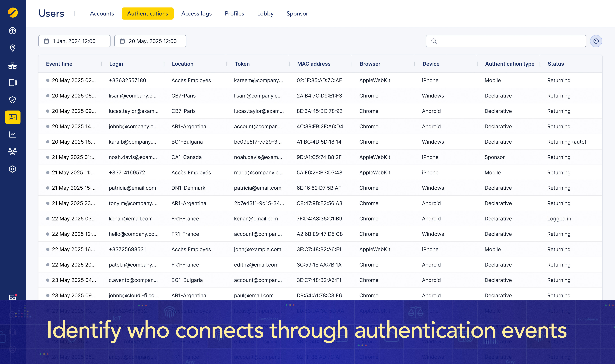Open the Sponsor tab
The width and height of the screenshot is (615, 364).
click(x=297, y=13)
